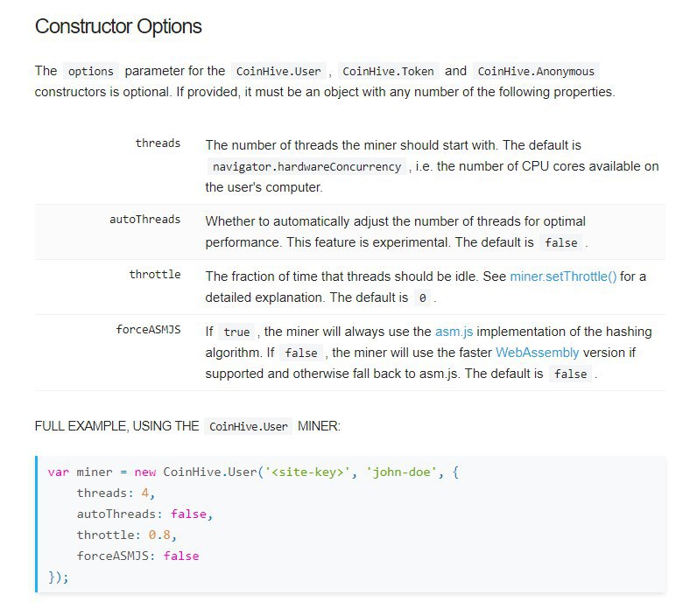
Task: Select the 'options' inline code in intro
Action: pos(90,71)
